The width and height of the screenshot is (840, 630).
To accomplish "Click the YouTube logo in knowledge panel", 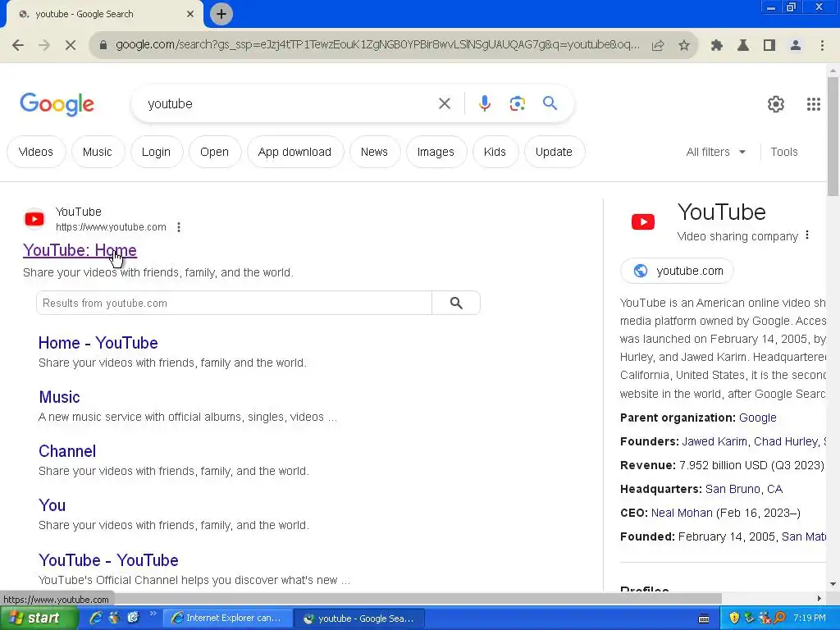I will [643, 221].
